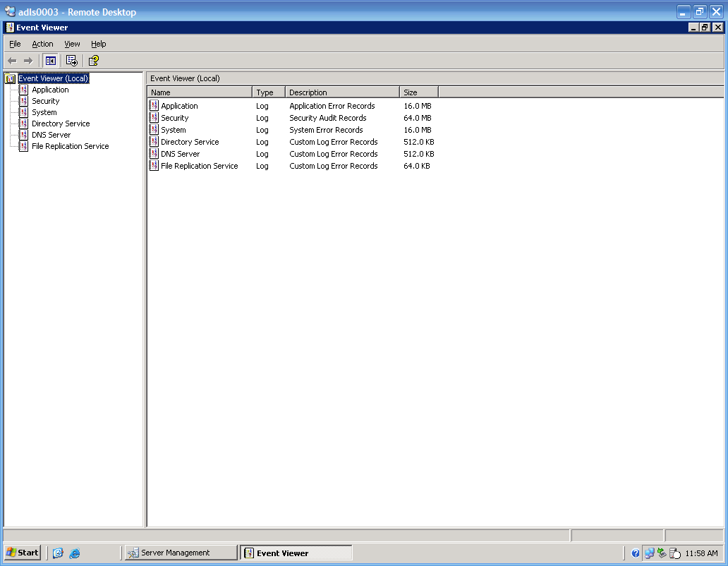Open the Action menu

42,44
